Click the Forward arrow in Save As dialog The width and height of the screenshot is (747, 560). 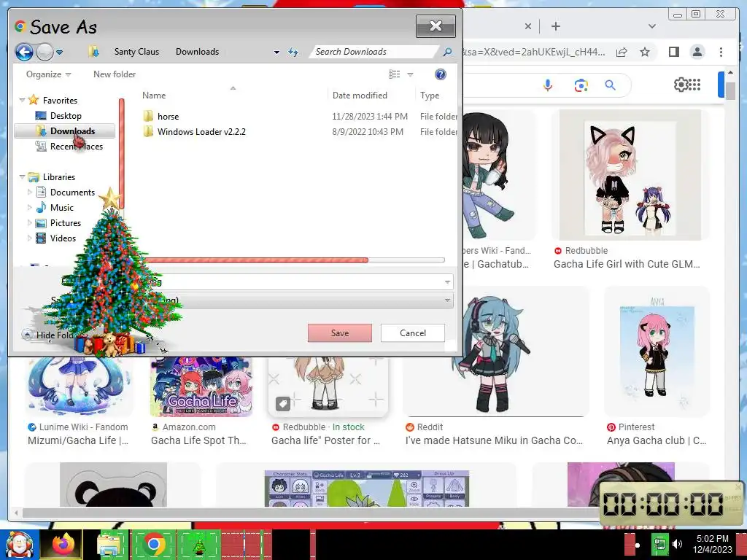pyautogui.click(x=44, y=52)
